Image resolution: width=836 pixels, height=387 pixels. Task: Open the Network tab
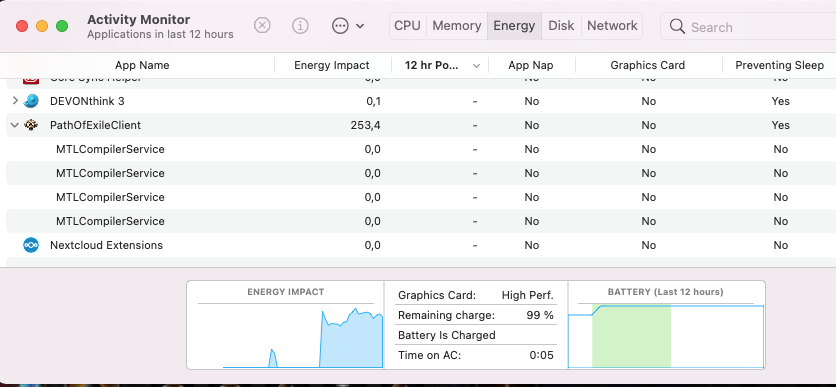[x=612, y=26]
